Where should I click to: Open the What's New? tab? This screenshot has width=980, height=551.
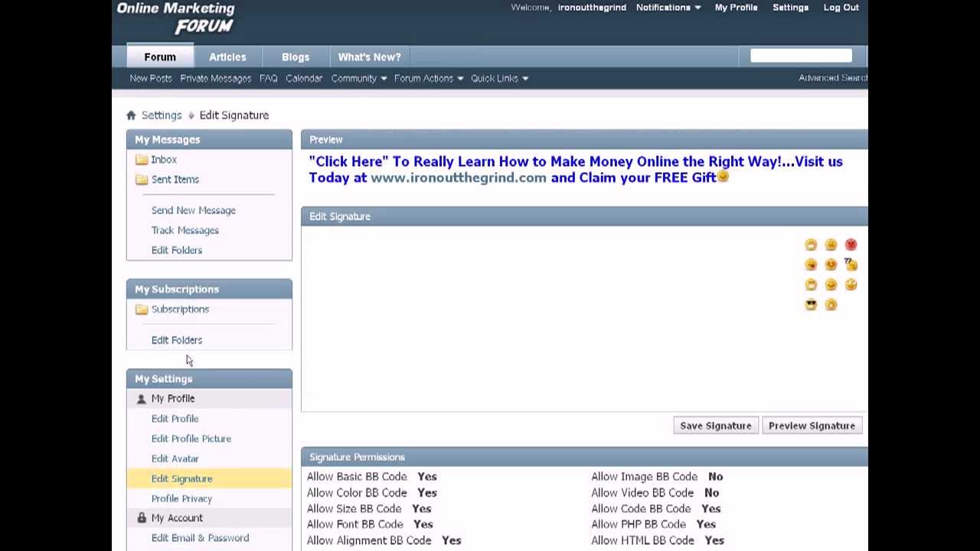click(x=369, y=57)
